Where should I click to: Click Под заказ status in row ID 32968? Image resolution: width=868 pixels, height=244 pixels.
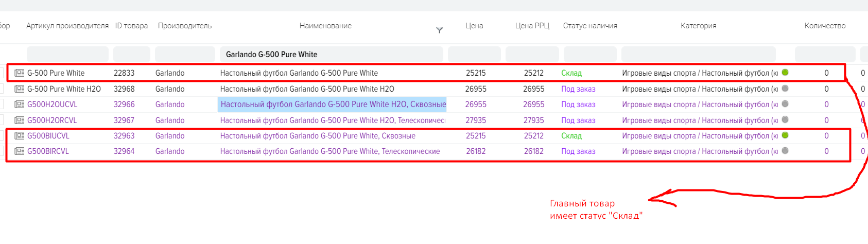[x=578, y=89]
